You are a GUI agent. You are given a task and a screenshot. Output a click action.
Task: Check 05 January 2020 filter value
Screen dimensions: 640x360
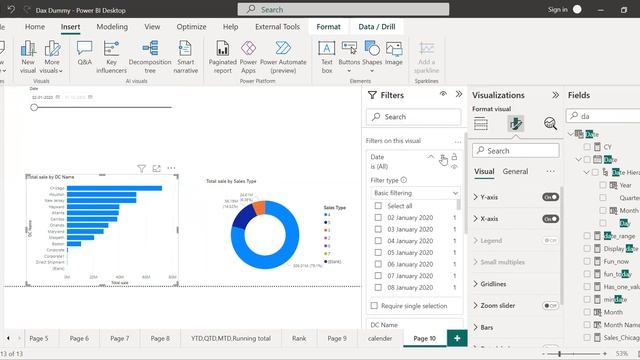(378, 253)
